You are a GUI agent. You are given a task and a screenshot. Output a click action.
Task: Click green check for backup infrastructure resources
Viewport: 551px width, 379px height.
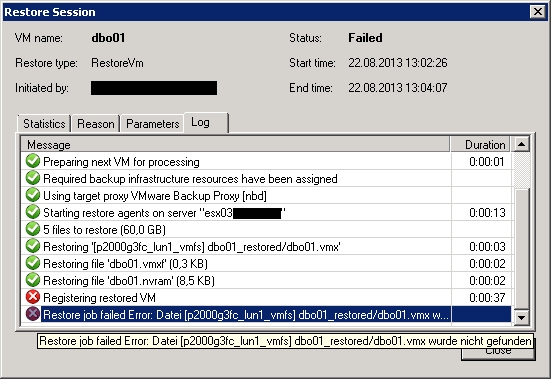33,178
